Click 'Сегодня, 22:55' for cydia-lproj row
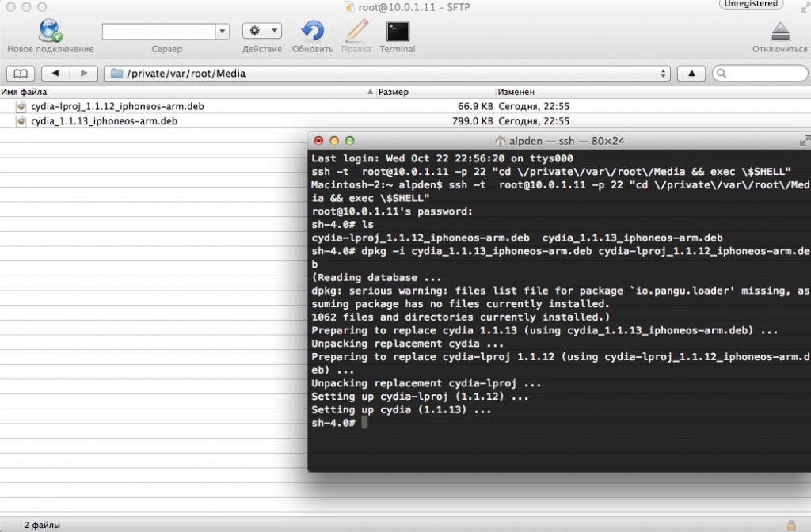This screenshot has width=811, height=532. [x=534, y=107]
